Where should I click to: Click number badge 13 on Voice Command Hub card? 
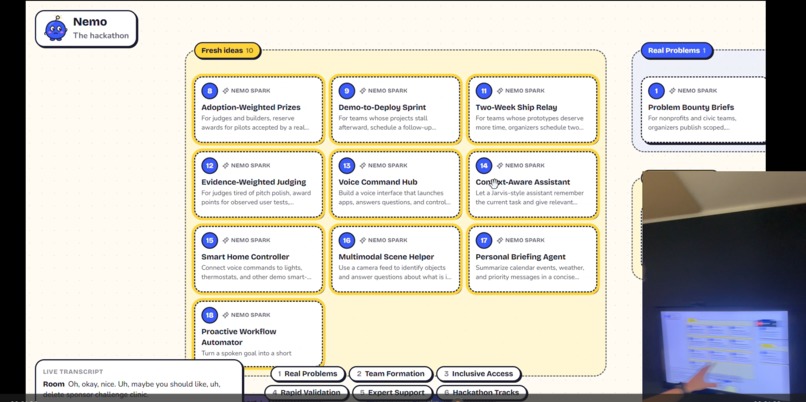coord(346,166)
